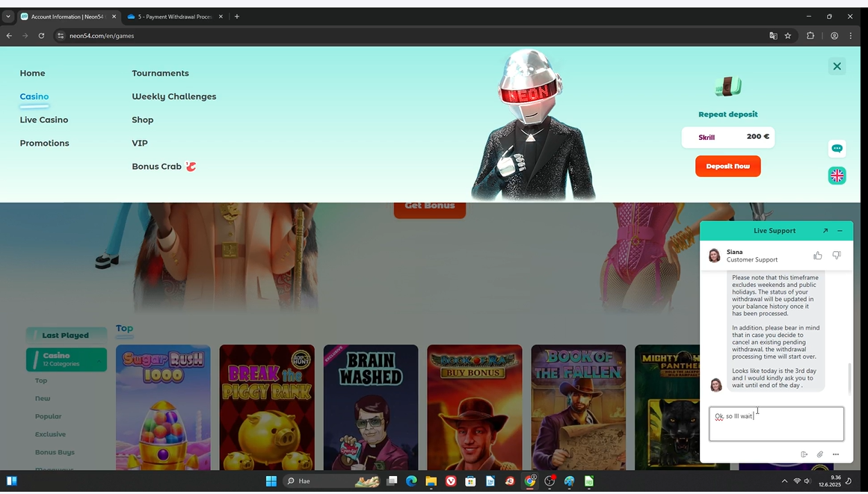Collapse the Casino 12 Categories section
The width and height of the screenshot is (868, 494).
tap(67, 359)
